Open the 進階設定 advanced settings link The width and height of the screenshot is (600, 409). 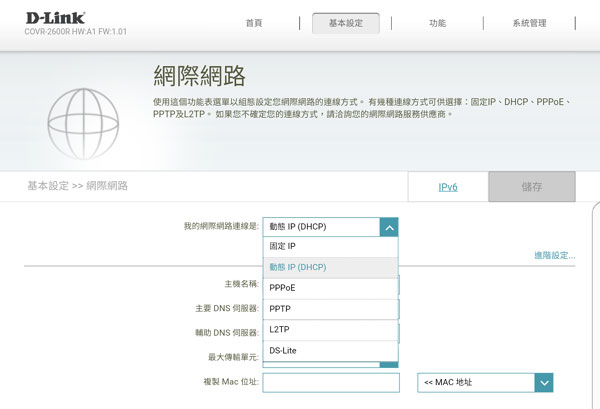[x=554, y=256]
